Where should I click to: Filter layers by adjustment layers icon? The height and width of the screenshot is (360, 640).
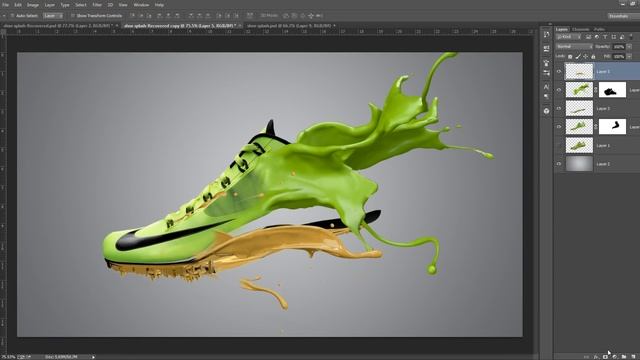[597, 37]
